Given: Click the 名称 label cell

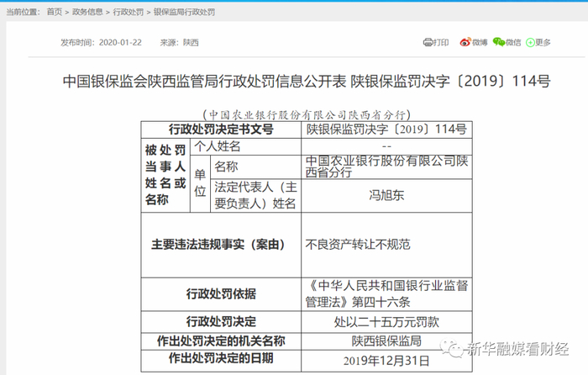Looking at the screenshot, I should coord(255,166).
